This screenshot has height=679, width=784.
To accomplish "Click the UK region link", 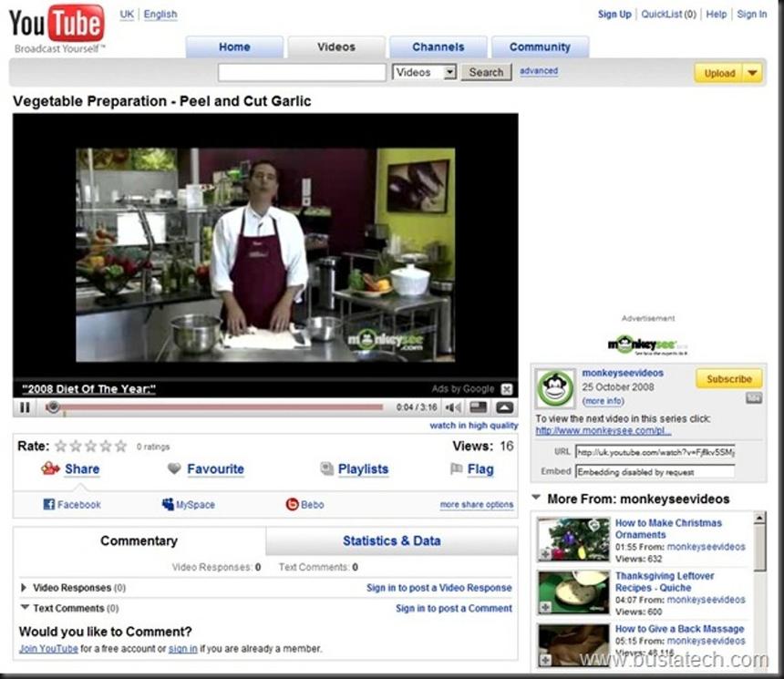I will tap(127, 14).
